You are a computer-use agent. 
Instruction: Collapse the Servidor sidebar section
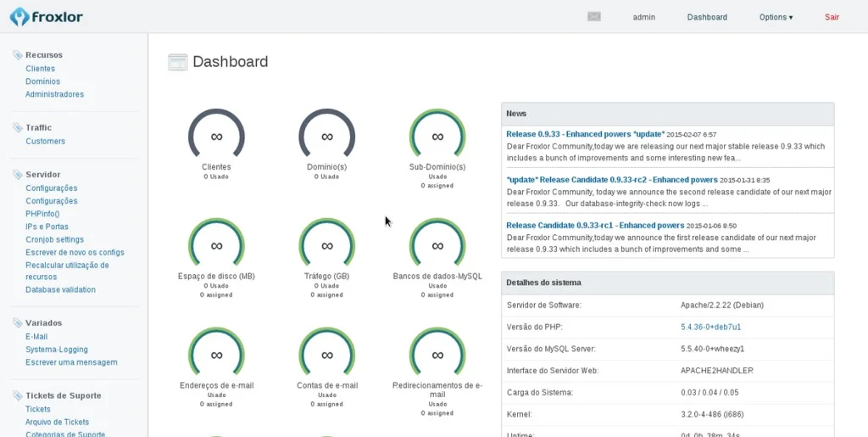click(x=42, y=175)
